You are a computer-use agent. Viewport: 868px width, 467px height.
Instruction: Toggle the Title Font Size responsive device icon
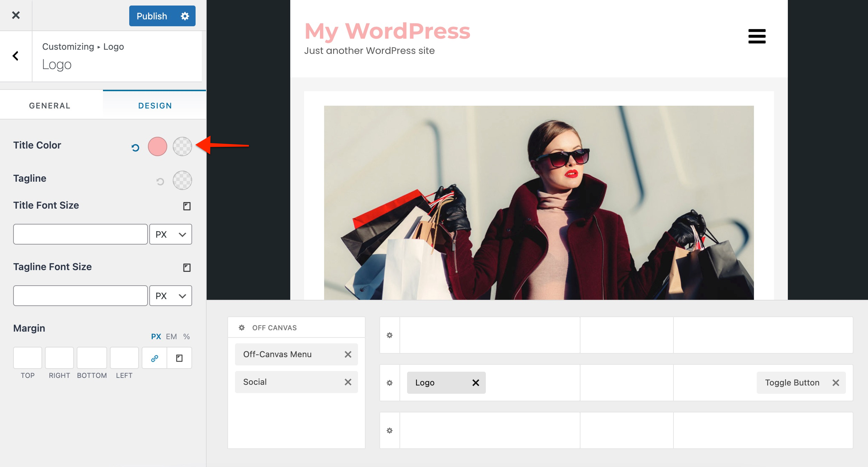click(x=187, y=206)
